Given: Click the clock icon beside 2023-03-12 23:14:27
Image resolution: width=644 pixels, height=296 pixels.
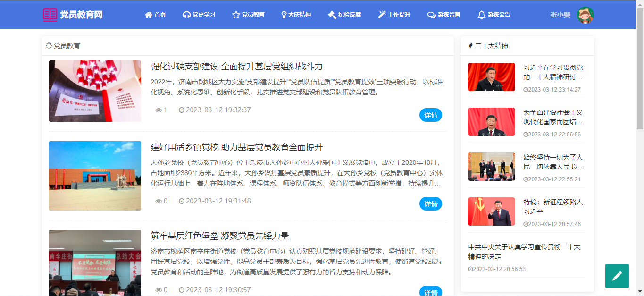Looking at the screenshot, I should click(x=526, y=90).
